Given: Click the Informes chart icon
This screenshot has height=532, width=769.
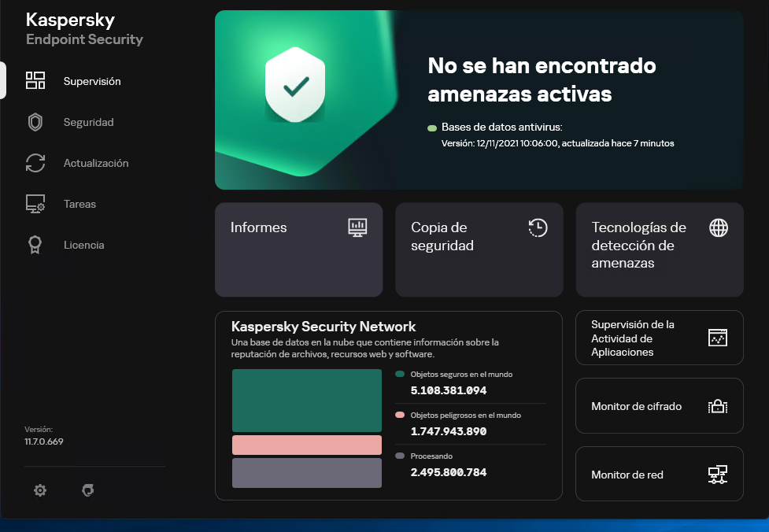Looking at the screenshot, I should point(358,227).
